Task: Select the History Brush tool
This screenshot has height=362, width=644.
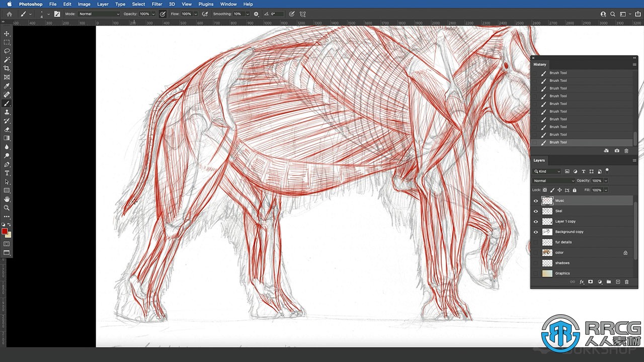Action: click(7, 121)
